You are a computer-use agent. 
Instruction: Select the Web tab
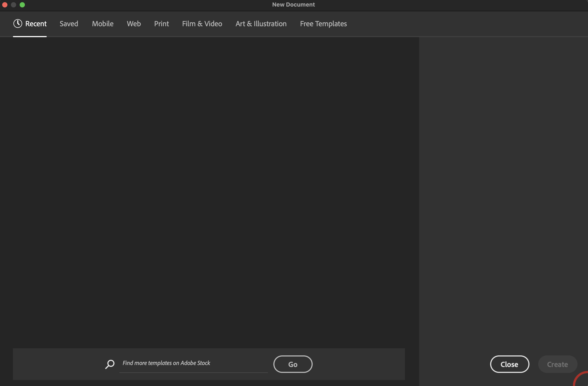coord(133,24)
